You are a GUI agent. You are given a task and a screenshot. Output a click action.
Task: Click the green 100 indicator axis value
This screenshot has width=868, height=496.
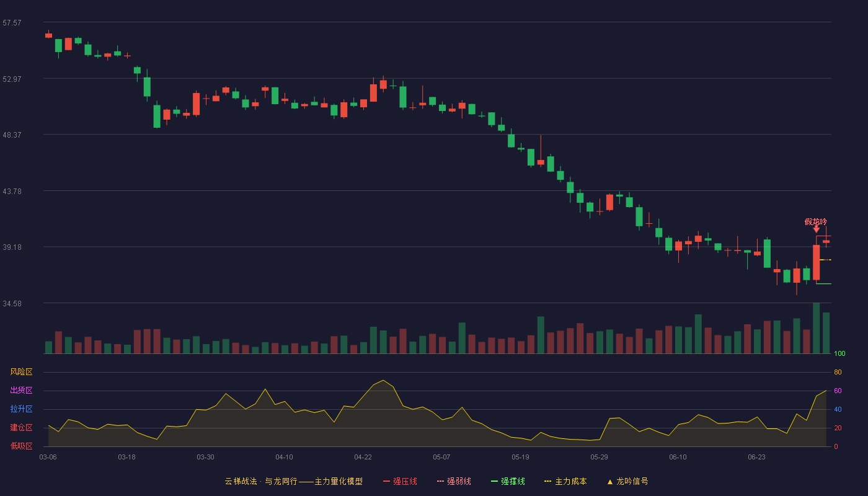[x=839, y=353]
